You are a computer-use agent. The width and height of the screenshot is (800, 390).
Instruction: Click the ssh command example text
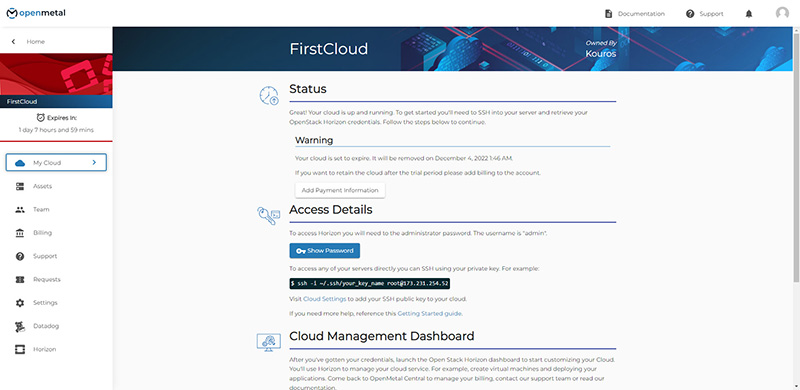coord(369,283)
